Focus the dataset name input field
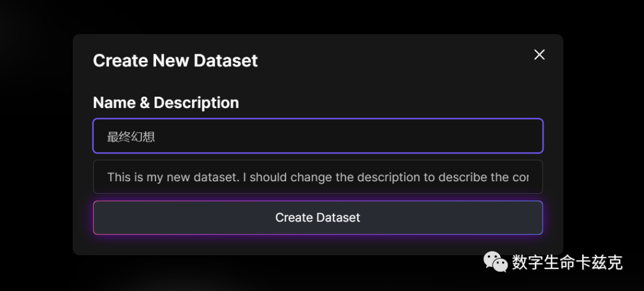The height and width of the screenshot is (291, 644). pyautogui.click(x=318, y=136)
